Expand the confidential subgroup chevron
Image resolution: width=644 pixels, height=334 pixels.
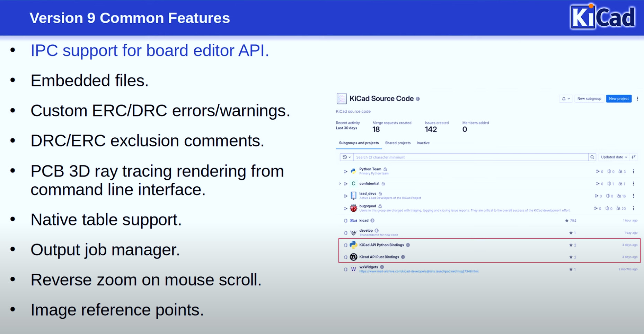[340, 183]
